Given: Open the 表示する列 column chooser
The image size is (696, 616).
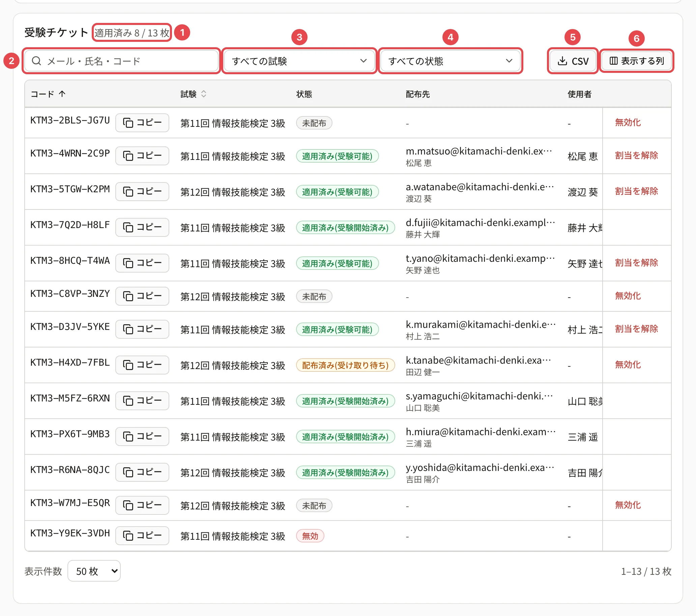Looking at the screenshot, I should click(x=636, y=61).
